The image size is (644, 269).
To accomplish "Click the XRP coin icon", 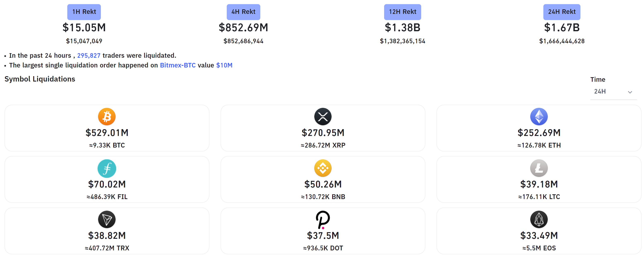I will (323, 117).
